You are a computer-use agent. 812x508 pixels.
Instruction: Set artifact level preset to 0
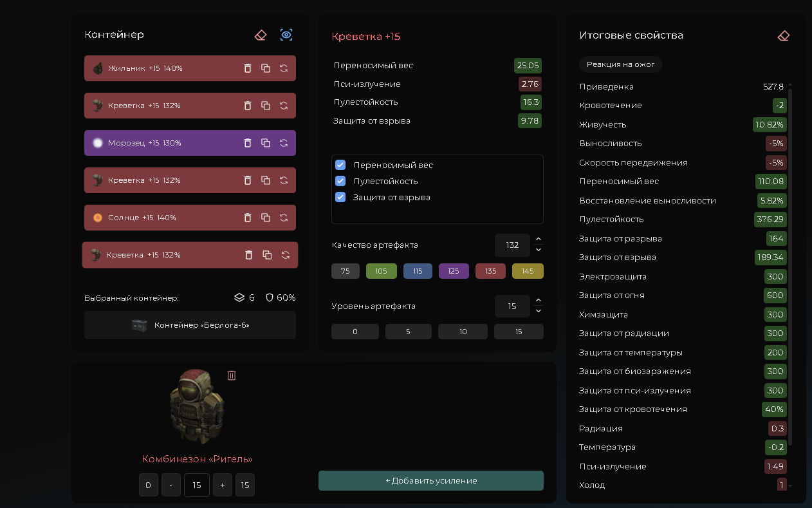coord(355,332)
